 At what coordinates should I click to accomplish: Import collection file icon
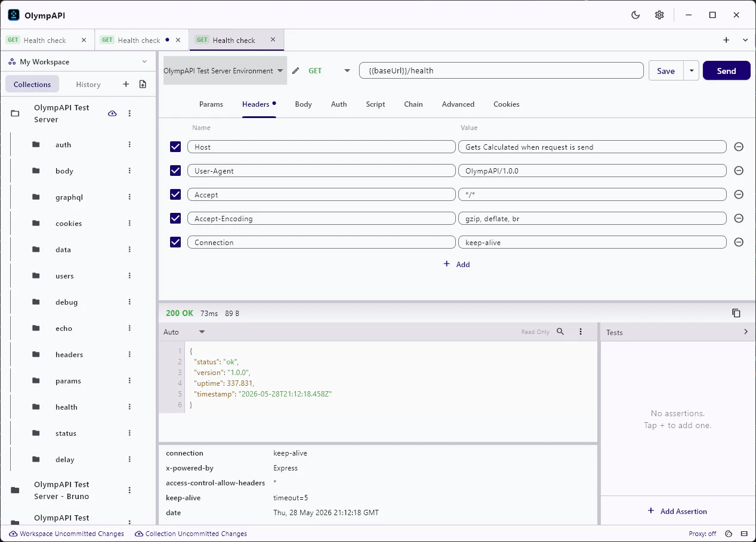click(143, 84)
